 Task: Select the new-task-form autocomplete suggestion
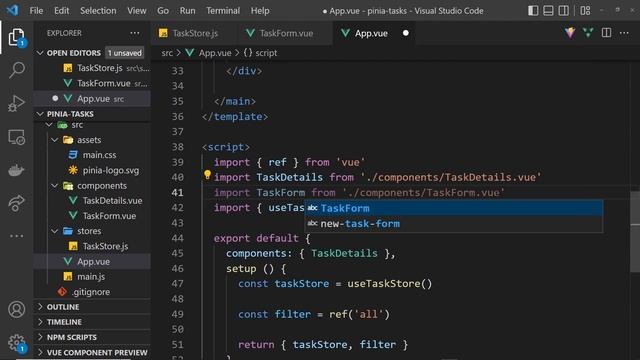(454, 224)
